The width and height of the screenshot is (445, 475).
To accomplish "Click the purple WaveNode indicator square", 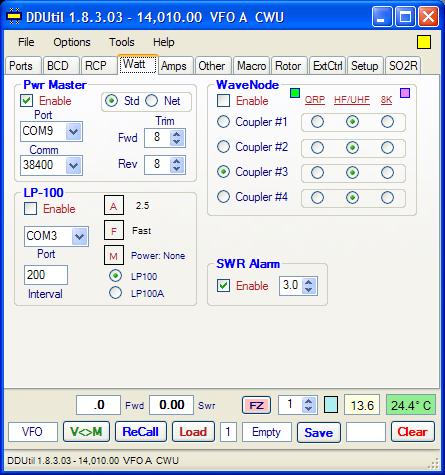I will 405,93.
